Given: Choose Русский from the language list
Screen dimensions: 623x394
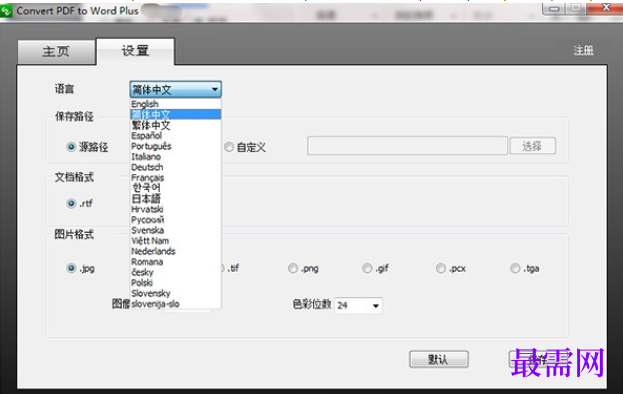Looking at the screenshot, I should 176,220.
